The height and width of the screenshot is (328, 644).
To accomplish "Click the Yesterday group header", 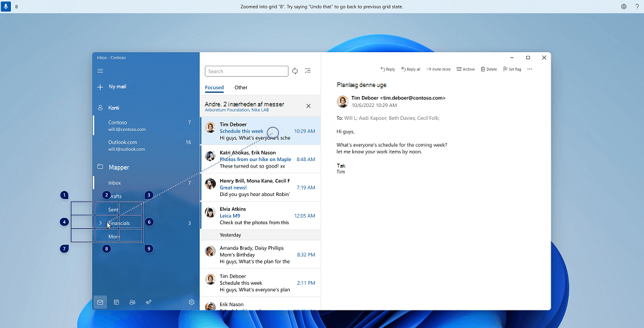I will (260, 235).
